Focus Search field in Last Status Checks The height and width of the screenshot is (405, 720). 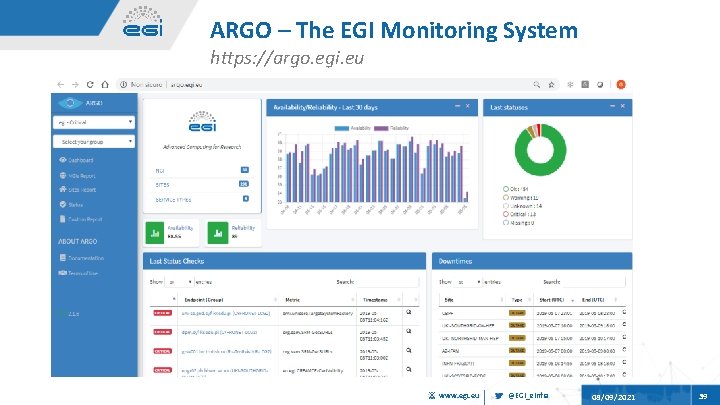pos(387,282)
